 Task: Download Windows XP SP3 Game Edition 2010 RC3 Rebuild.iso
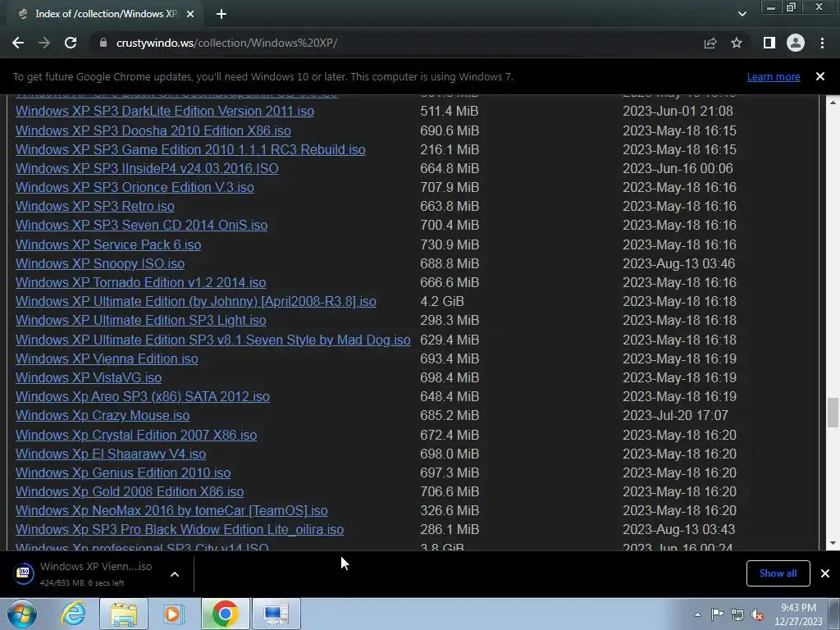190,149
